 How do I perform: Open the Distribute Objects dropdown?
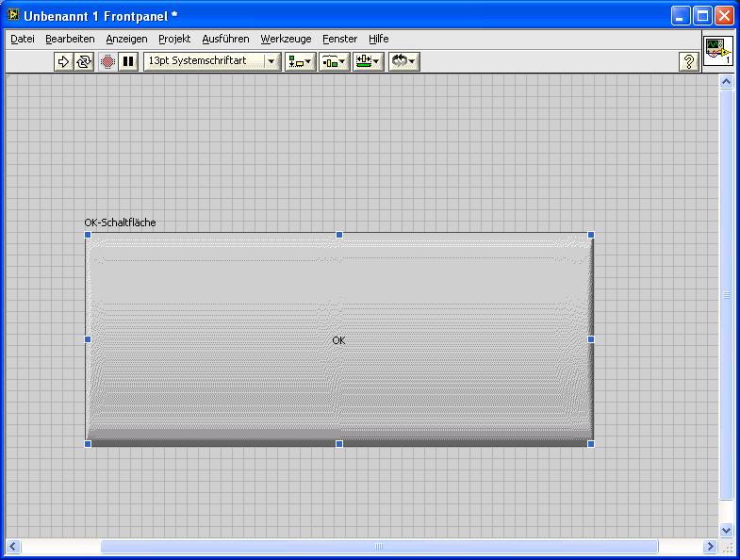click(334, 62)
